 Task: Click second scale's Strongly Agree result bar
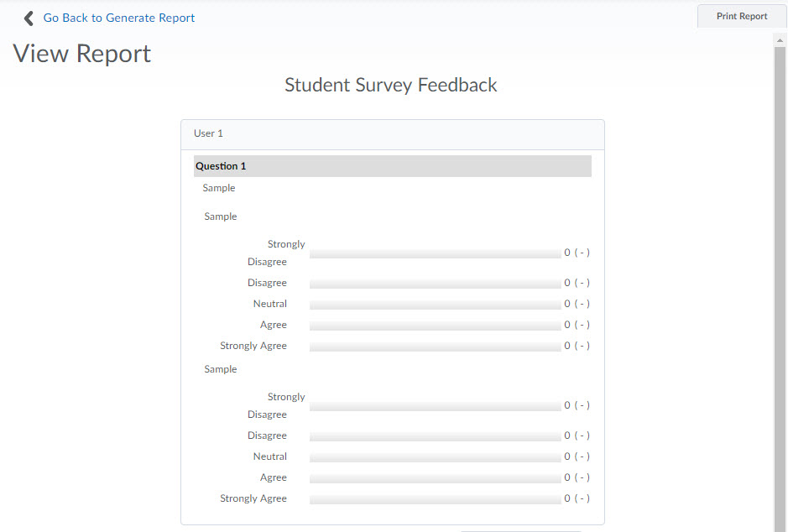[435, 499]
